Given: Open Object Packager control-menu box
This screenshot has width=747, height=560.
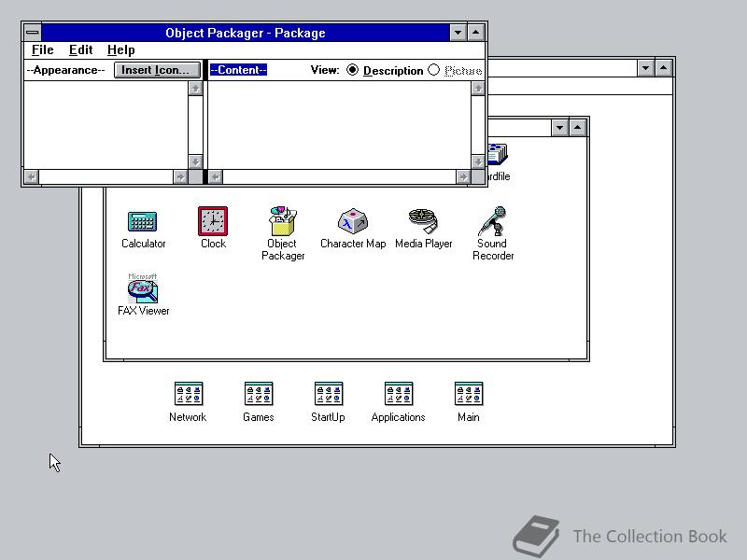Looking at the screenshot, I should pos(33,33).
